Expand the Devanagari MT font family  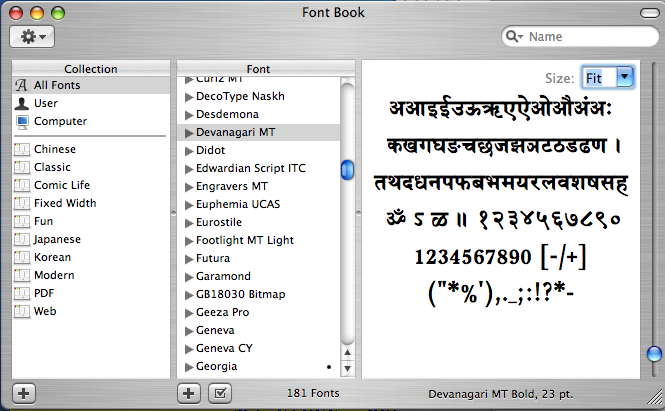(189, 133)
